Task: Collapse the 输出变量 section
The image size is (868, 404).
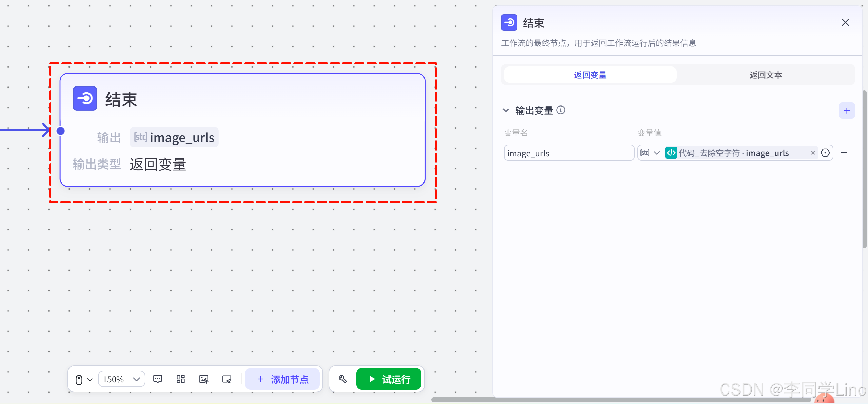Action: click(x=506, y=110)
